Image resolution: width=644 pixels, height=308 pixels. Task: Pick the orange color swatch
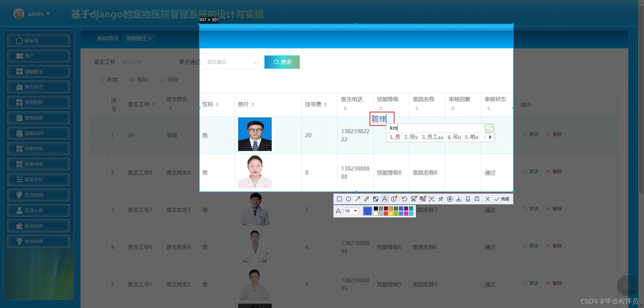[x=391, y=209]
